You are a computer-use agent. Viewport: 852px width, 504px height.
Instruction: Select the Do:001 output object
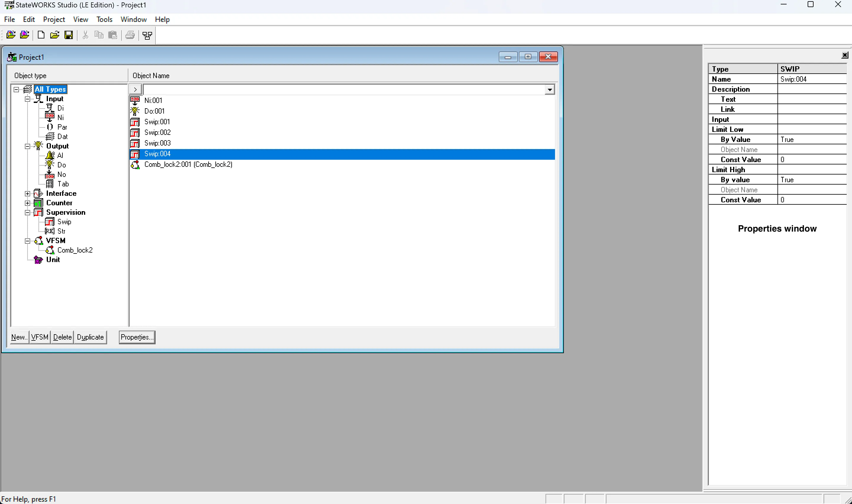tap(154, 111)
